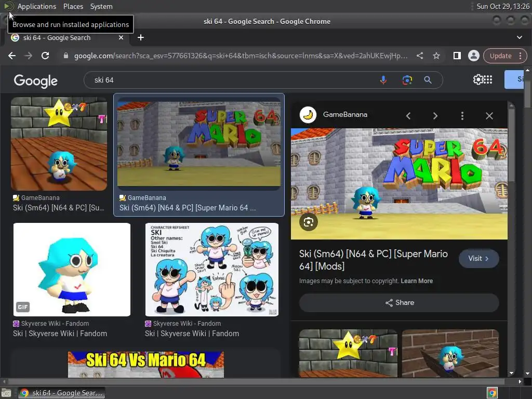Image resolution: width=532 pixels, height=399 pixels.
Task: Switch to ski 64 Chrome taskbar window
Action: click(62, 393)
